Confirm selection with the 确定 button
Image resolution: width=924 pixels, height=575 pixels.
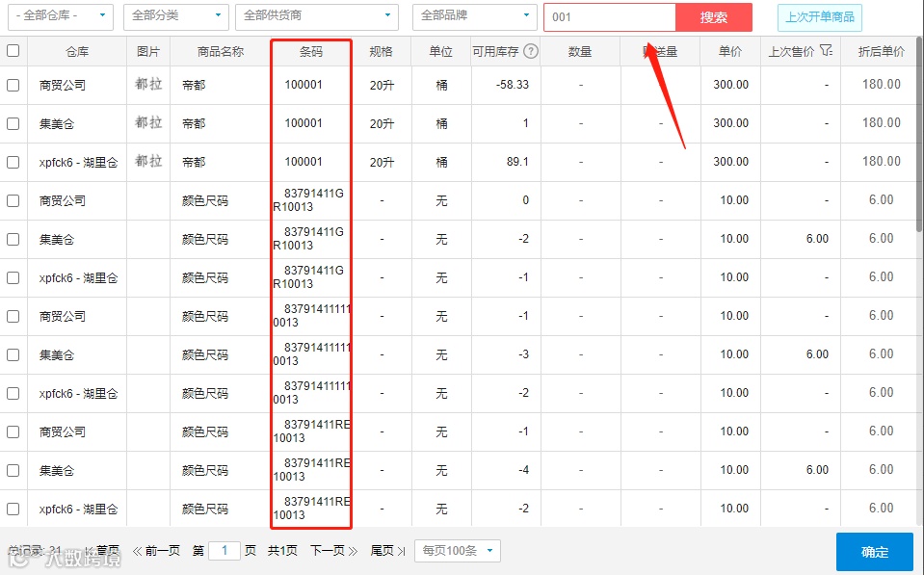875,552
